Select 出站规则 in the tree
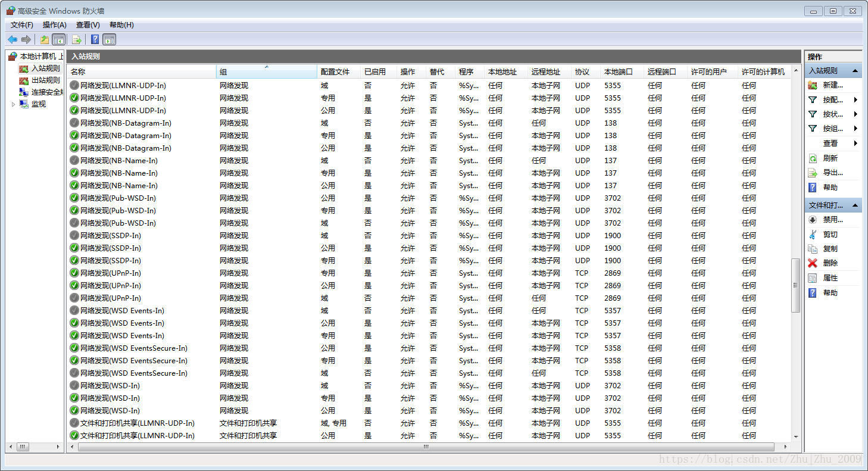The width and height of the screenshot is (868, 471). click(46, 80)
